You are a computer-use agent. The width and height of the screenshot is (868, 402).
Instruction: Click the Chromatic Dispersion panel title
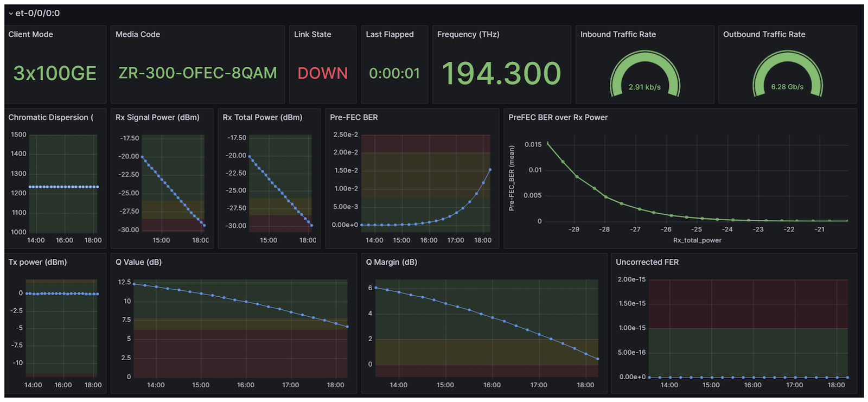(x=51, y=117)
